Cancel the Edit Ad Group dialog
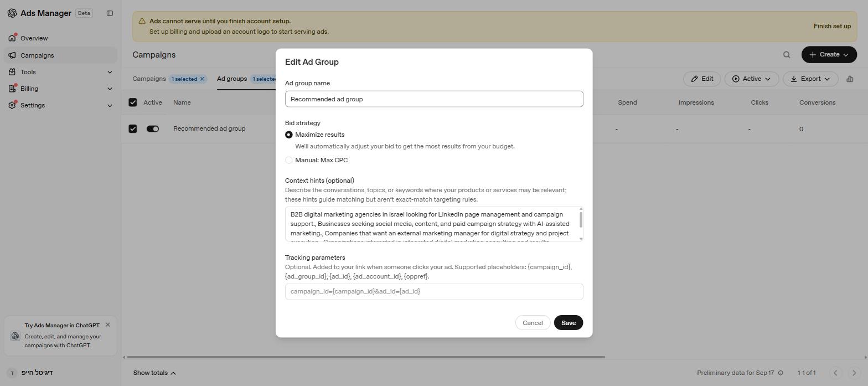The height and width of the screenshot is (386, 868). 533,323
